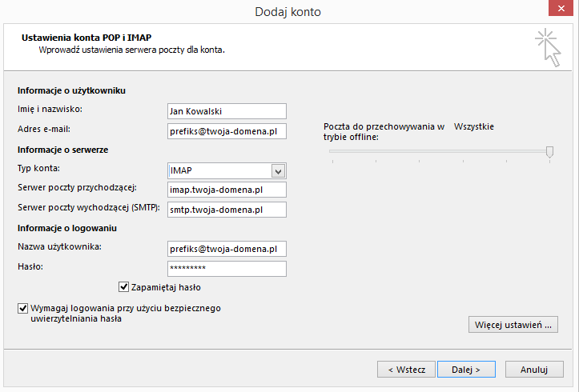The image size is (579, 392).
Task: Click the cursor wizard icon in header
Action: 549,48
